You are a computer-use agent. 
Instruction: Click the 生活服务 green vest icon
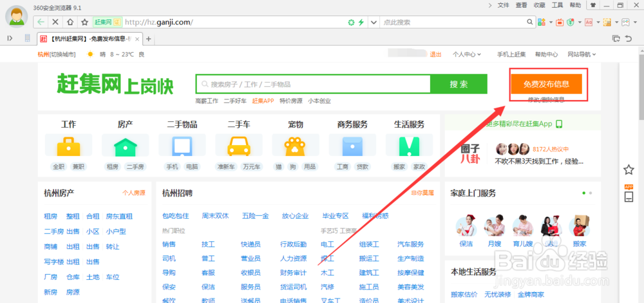click(x=409, y=146)
